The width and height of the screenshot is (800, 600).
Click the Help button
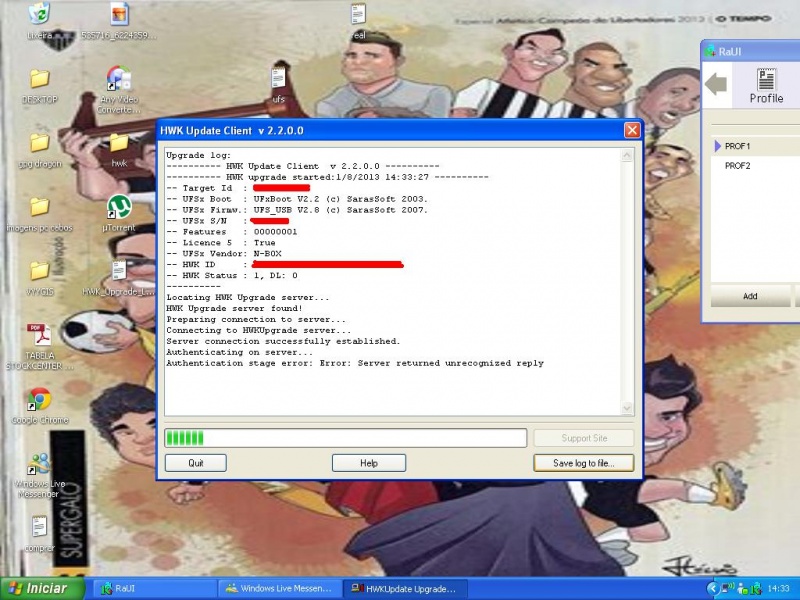click(369, 463)
